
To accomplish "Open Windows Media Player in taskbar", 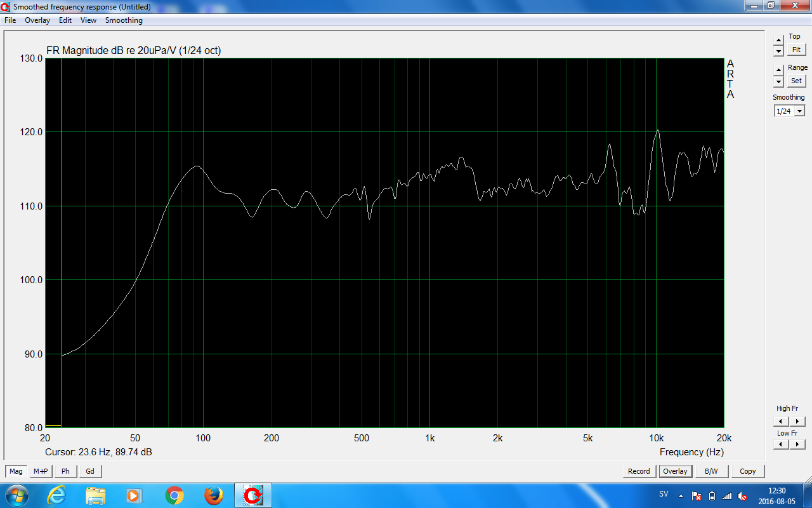I will point(134,495).
